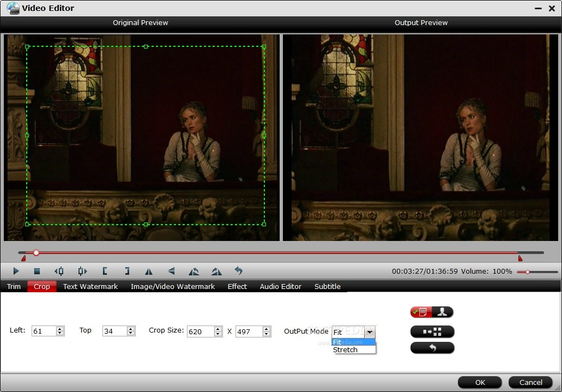Select the left-middle crop handle
Screen dimensions: 562x392
tap(27, 135)
